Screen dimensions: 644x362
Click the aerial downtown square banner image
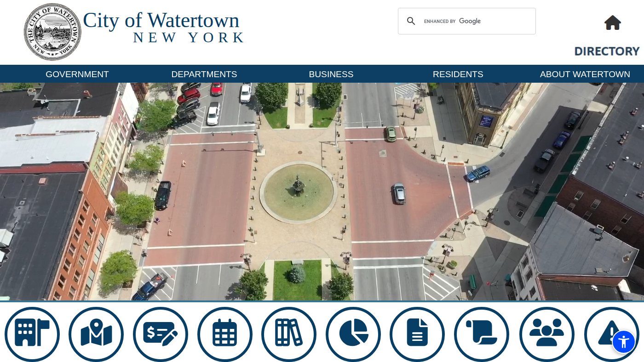click(x=322, y=192)
